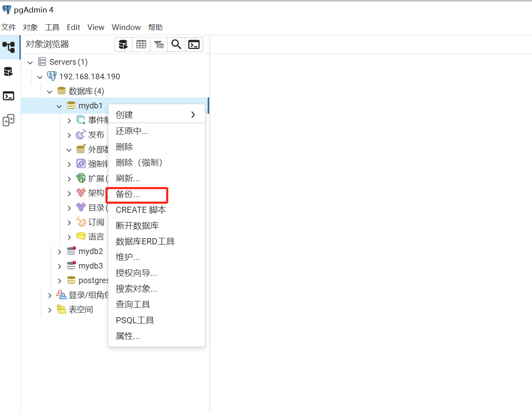Click the 扩展 extensions icon
Viewport: 532px width, 413px height.
pyautogui.click(x=81, y=178)
